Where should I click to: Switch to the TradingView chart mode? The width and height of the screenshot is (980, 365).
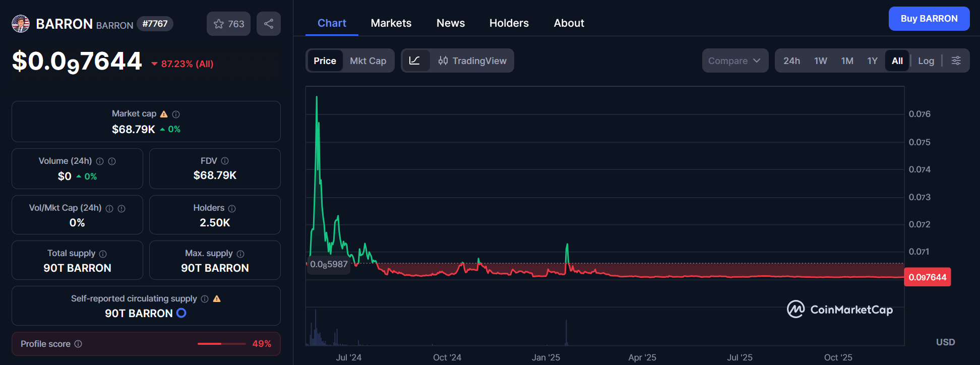(472, 60)
